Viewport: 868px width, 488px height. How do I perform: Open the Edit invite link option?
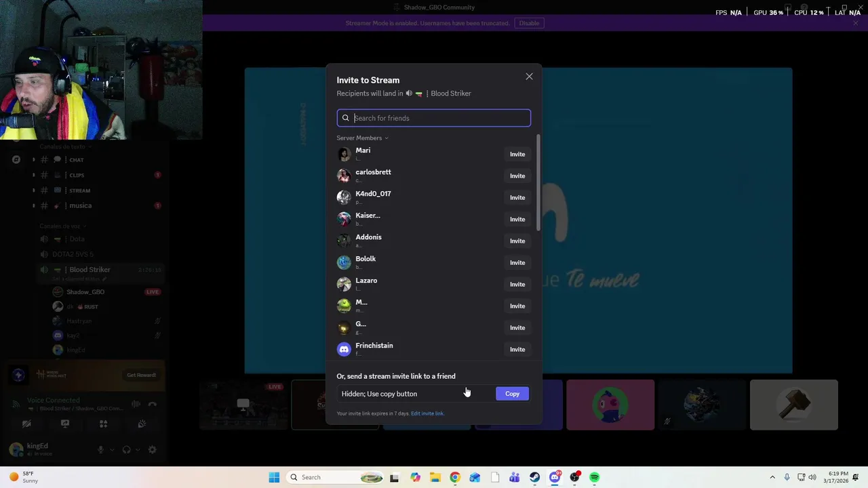click(427, 413)
